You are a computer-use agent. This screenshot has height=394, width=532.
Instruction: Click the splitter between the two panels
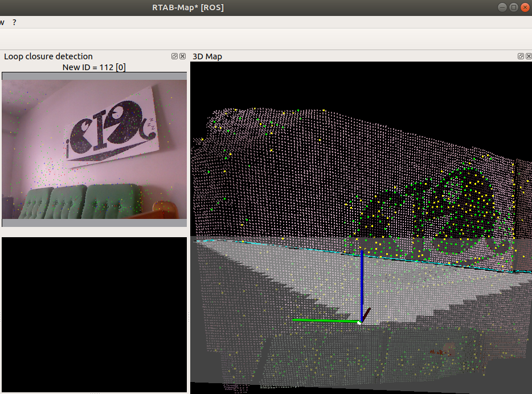[189, 228]
